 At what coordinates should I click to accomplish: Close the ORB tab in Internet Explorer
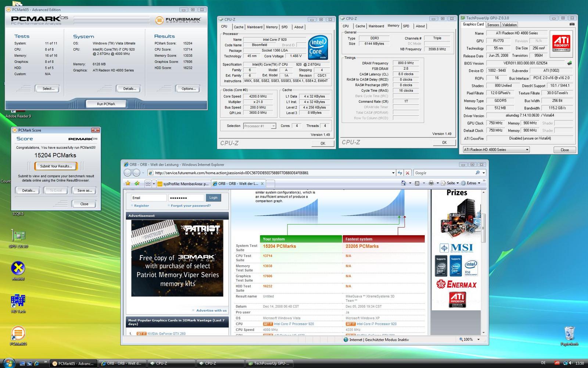pyautogui.click(x=262, y=184)
